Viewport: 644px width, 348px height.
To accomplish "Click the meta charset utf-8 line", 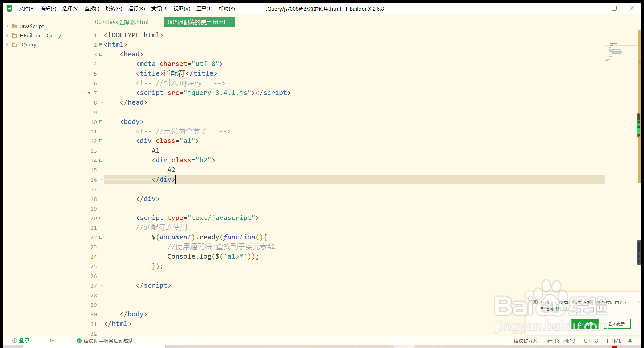I will pos(179,64).
